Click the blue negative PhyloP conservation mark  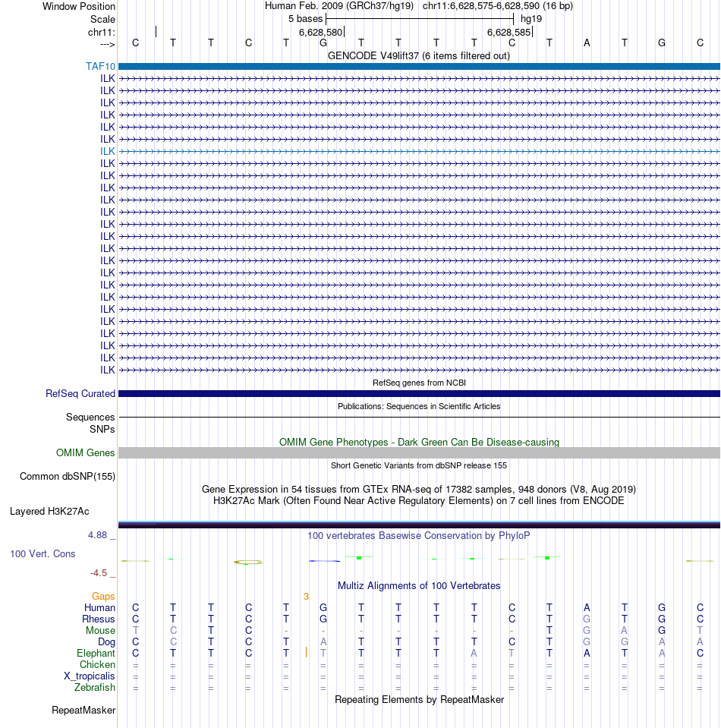pos(324,561)
